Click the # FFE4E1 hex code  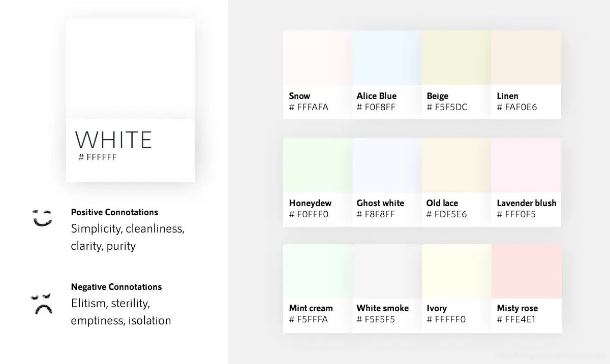click(x=516, y=319)
